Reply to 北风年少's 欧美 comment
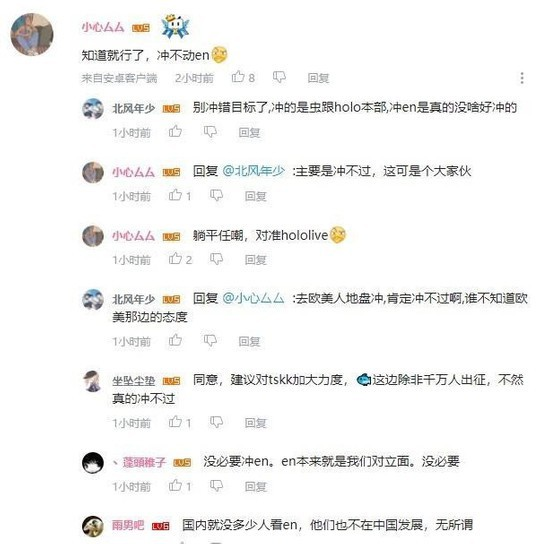Image resolution: width=540 pixels, height=544 pixels. (x=249, y=342)
